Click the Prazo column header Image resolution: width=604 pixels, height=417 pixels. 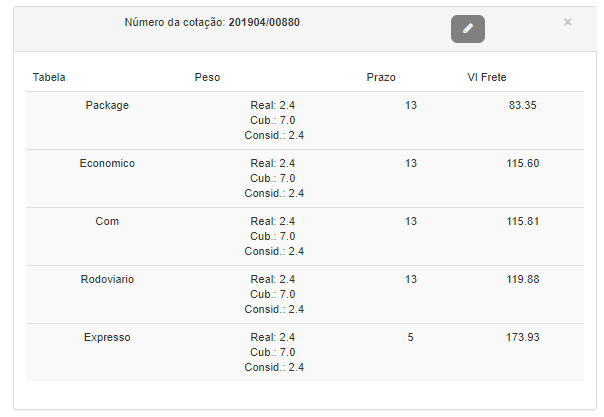pyautogui.click(x=381, y=77)
